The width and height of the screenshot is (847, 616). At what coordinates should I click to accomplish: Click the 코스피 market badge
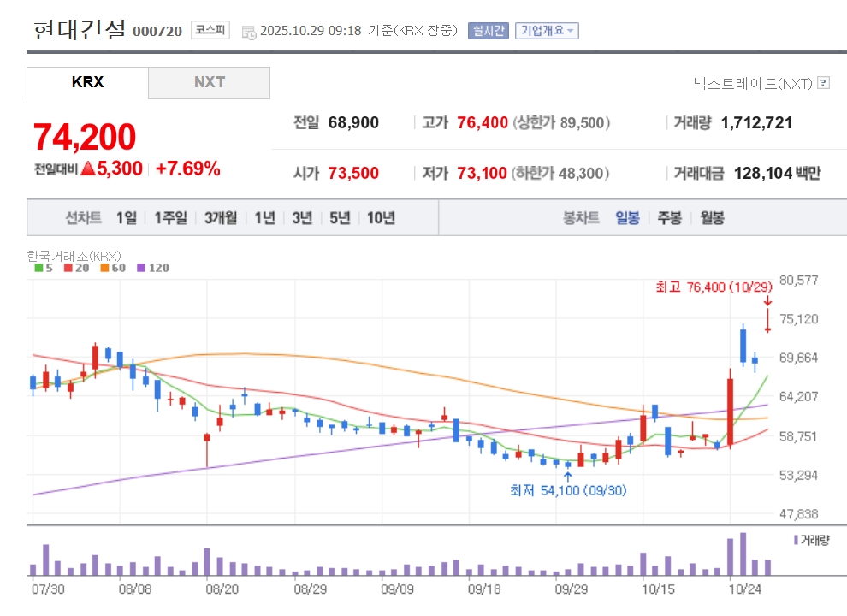[x=210, y=30]
